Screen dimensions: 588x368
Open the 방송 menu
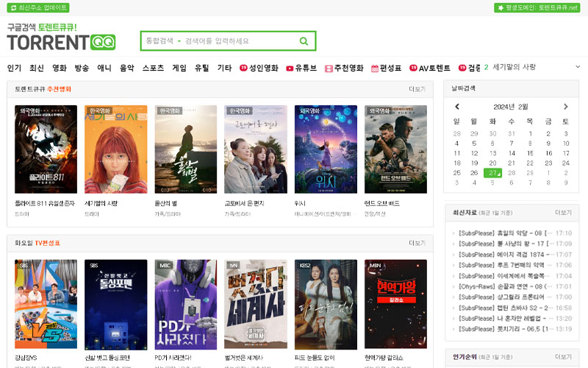click(x=82, y=68)
